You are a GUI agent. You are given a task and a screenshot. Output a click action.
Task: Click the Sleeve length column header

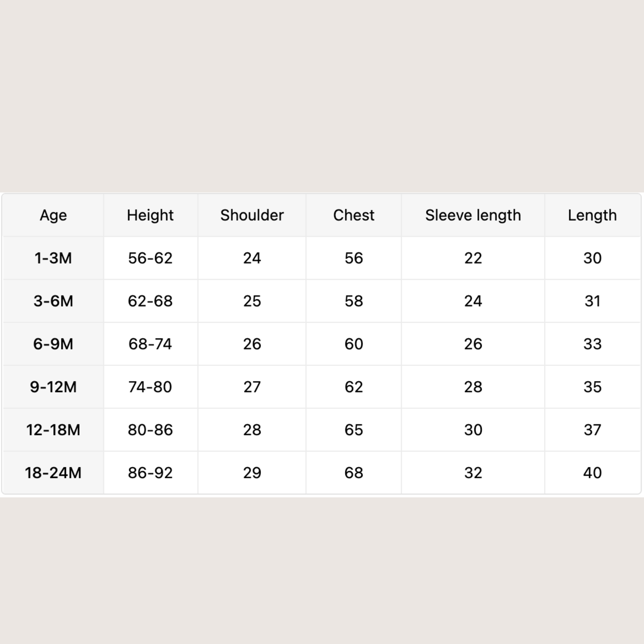click(473, 215)
